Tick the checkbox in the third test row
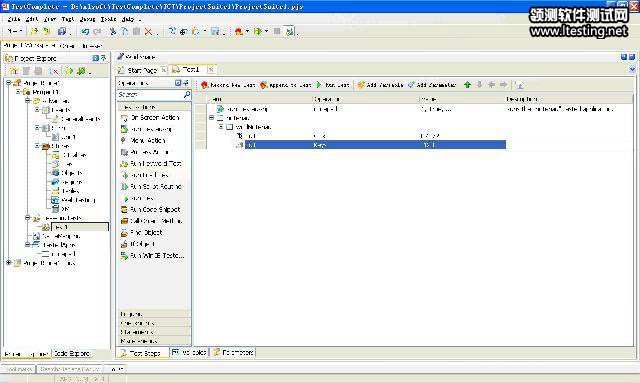Viewport: 640px width, 383px height. pos(229,127)
